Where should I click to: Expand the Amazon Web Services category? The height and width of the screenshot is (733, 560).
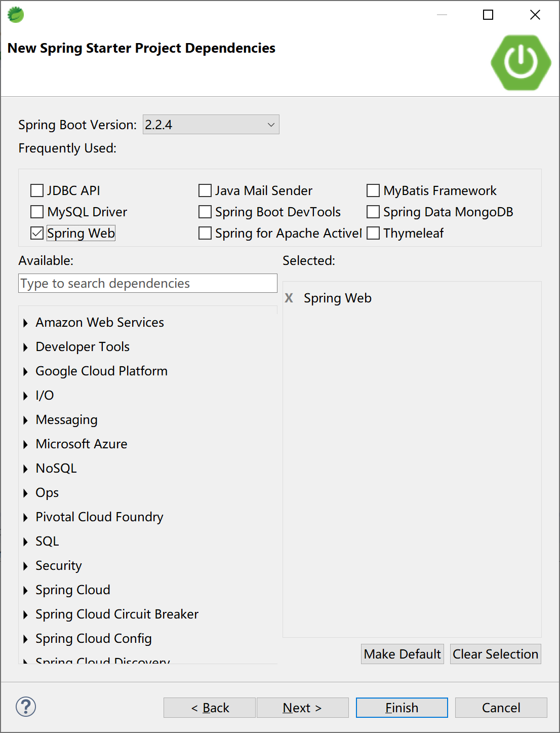(25, 323)
